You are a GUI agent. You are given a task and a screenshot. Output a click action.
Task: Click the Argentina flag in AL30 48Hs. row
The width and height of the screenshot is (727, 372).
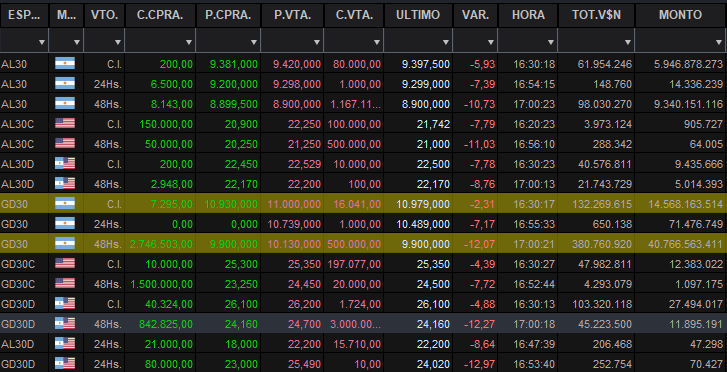(65, 103)
